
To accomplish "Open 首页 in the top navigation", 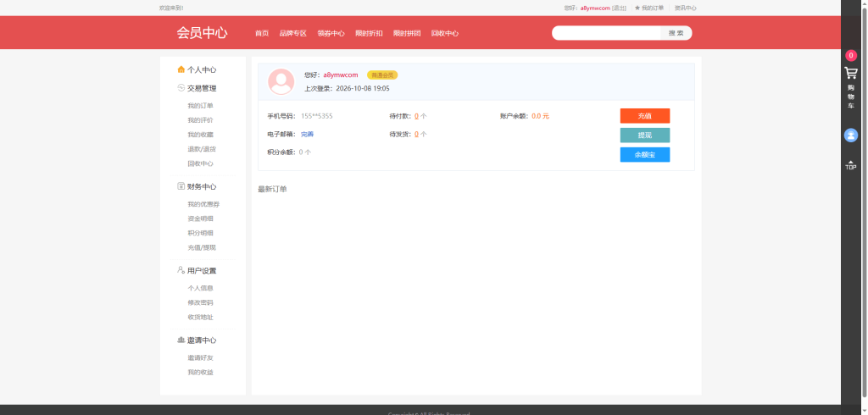I will (262, 33).
